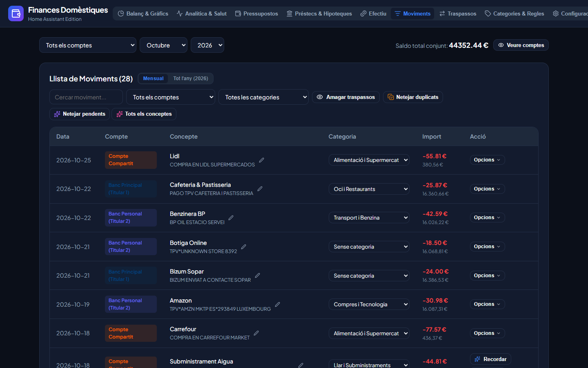Screen dimensions: 588x368
Task: Click pencil icon next to Benzinera BP
Action: click(x=231, y=218)
